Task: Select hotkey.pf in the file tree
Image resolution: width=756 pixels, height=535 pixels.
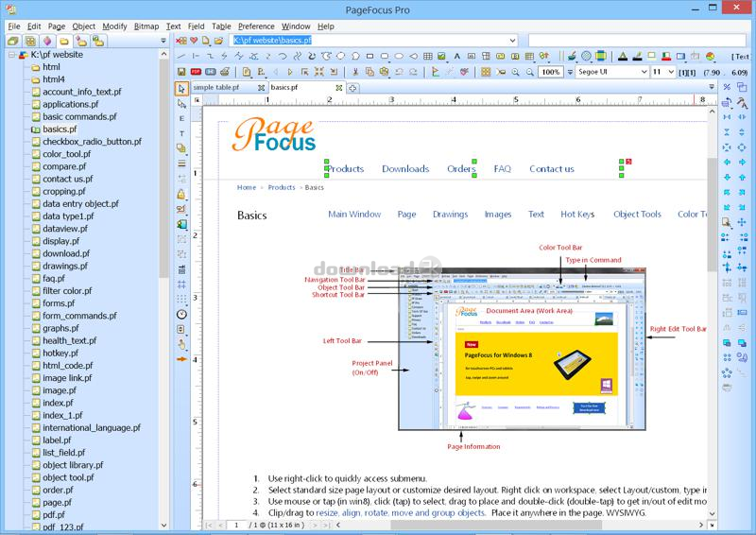Action: tap(60, 354)
